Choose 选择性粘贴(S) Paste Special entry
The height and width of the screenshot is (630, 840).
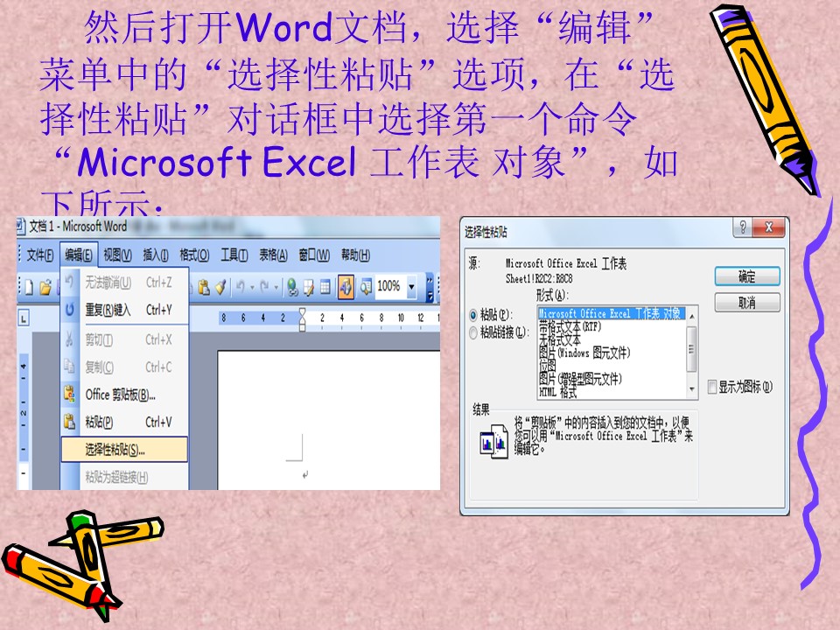click(124, 450)
